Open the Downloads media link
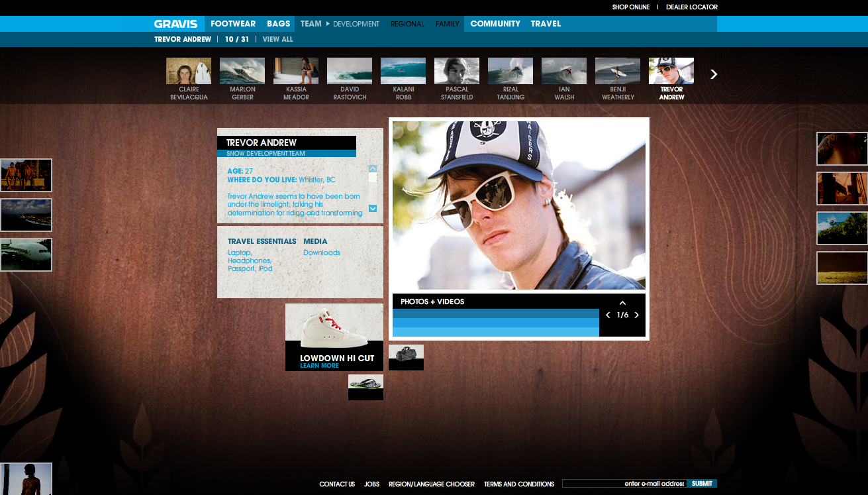Image resolution: width=868 pixels, height=495 pixels. coord(322,252)
